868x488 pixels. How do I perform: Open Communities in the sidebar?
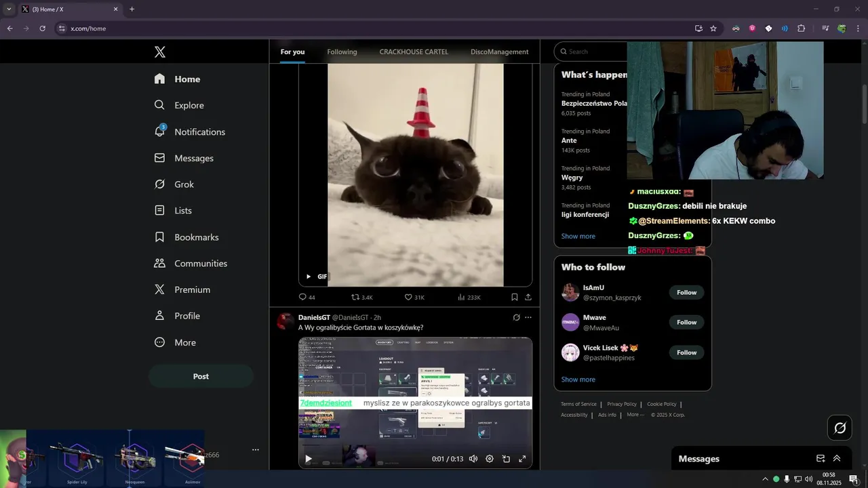pyautogui.click(x=191, y=264)
